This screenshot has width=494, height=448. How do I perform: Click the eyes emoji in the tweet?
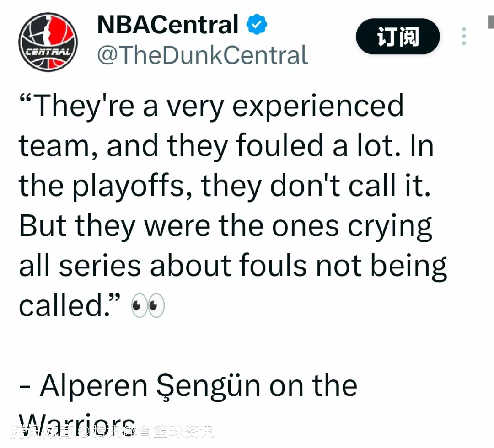[x=148, y=306]
